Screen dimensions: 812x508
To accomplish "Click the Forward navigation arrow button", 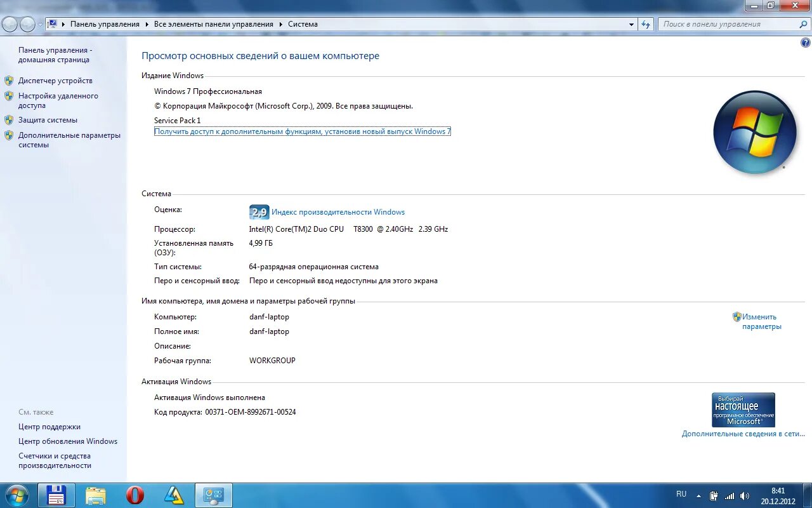I will (x=28, y=24).
